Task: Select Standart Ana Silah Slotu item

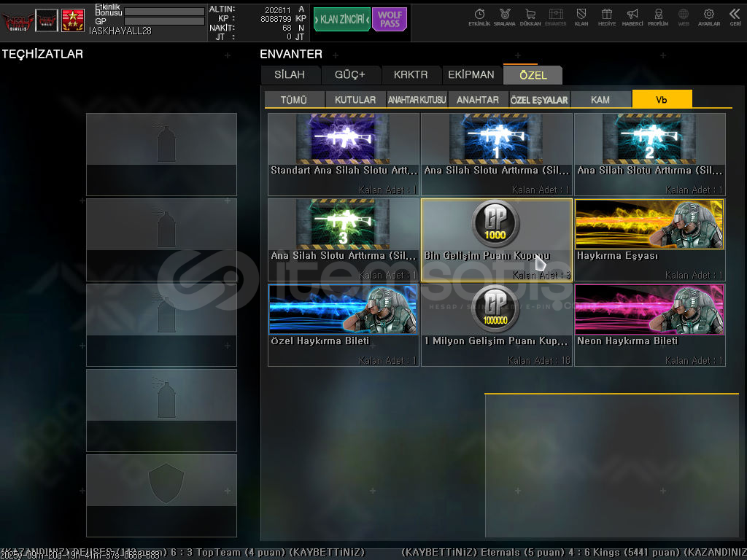Action: point(343,154)
